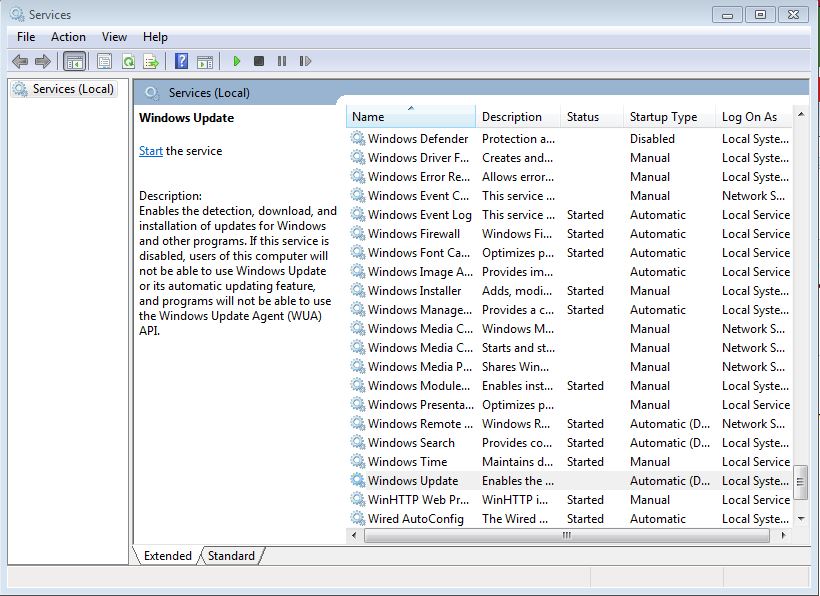
Task: Sort by the Description column header
Action: (x=518, y=117)
